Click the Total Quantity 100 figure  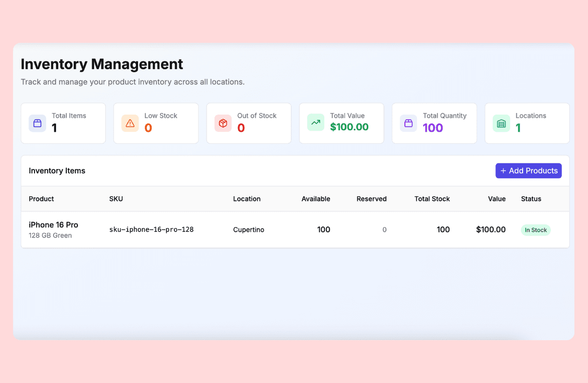coord(433,128)
